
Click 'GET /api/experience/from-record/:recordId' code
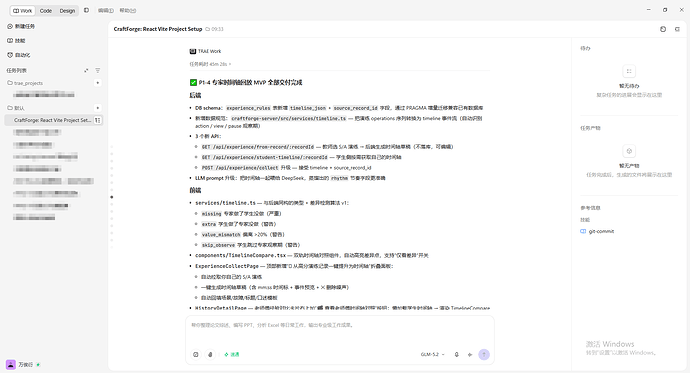tap(258, 147)
